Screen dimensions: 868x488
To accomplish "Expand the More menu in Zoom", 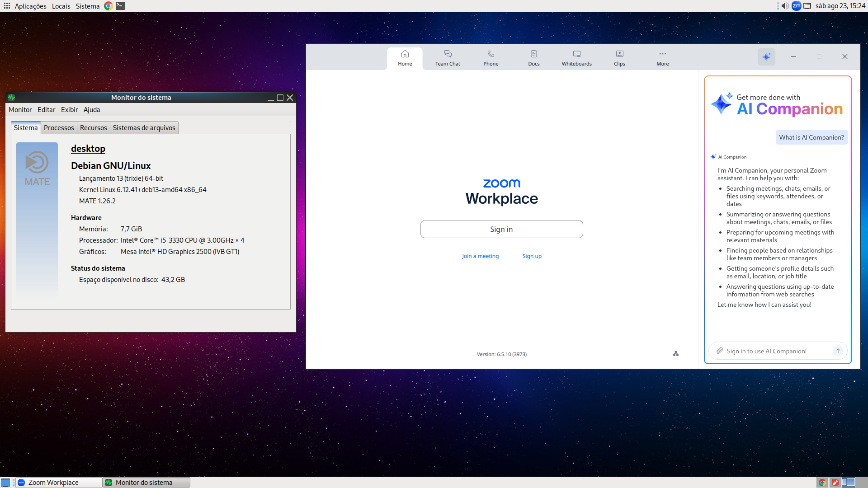I will (x=662, y=58).
